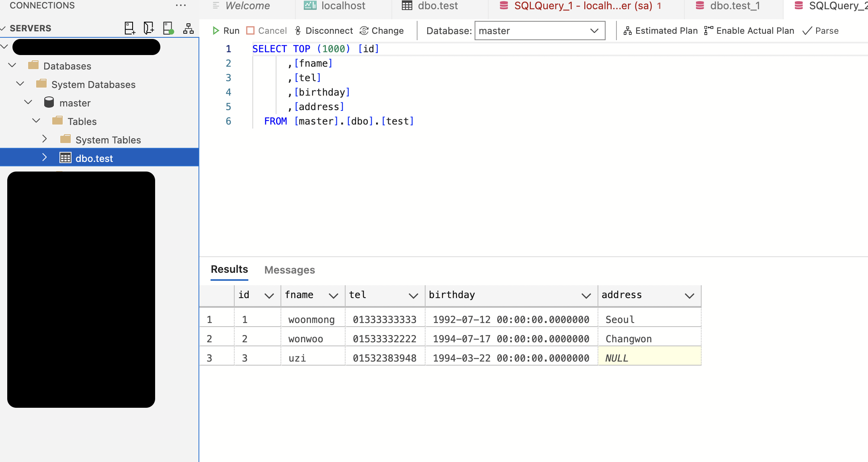
Task: Click the active connections server icon
Action: (x=168, y=28)
